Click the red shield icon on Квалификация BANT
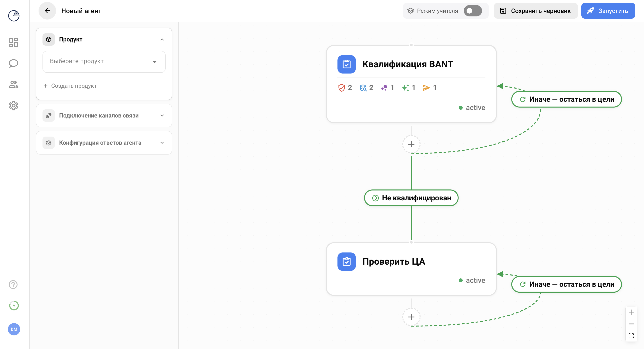The width and height of the screenshot is (644, 349). [x=341, y=88]
